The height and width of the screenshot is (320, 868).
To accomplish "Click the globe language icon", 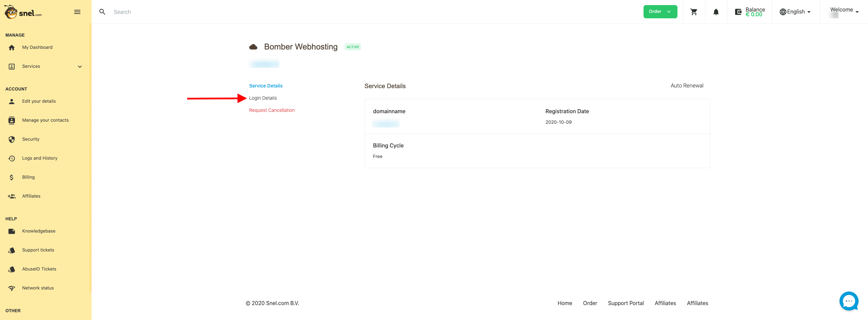I will tap(783, 12).
